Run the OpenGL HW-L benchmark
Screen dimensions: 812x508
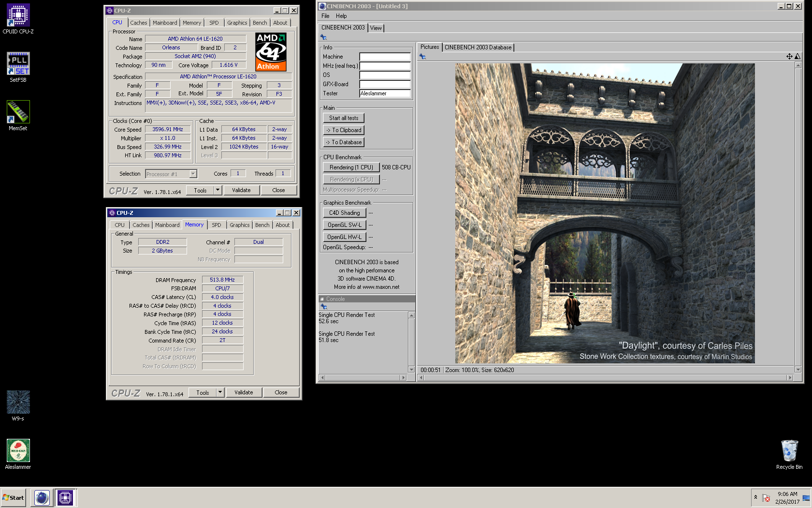[345, 237]
